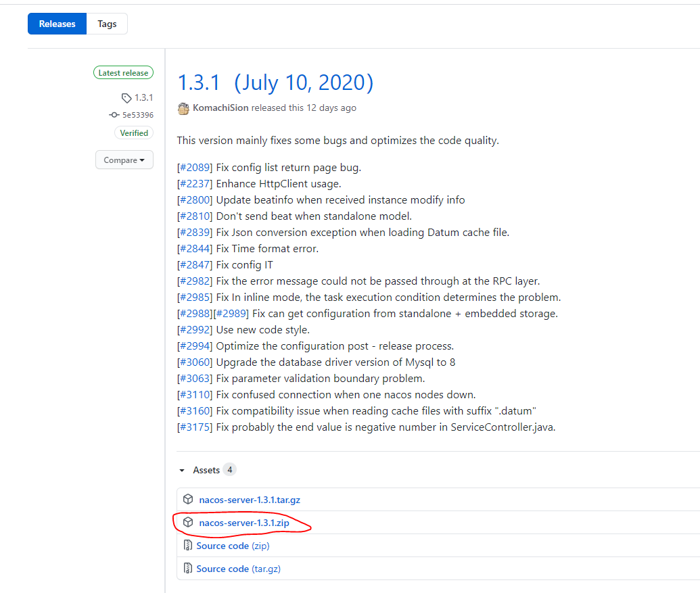Click the package icon for nacos-server-1.3.1.tar.gz
Viewport: 700px width, 593px height.
point(187,499)
